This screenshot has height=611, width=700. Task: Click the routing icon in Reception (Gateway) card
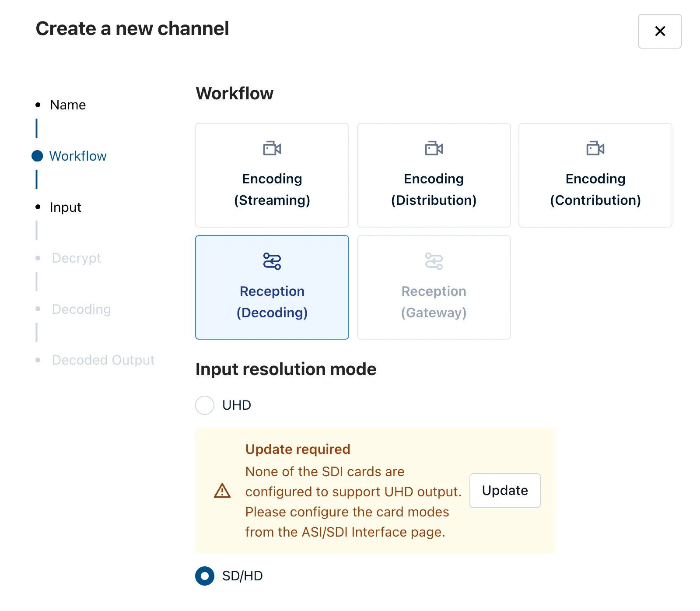434,261
